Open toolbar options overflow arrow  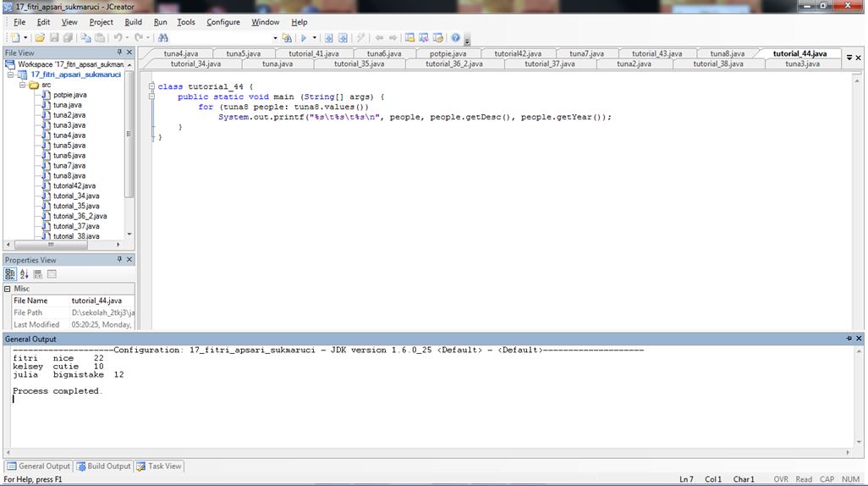[467, 40]
